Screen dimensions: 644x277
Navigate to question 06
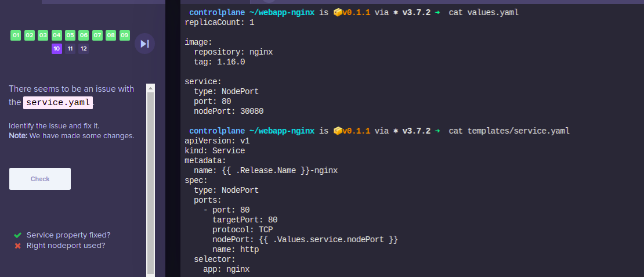coord(84,35)
